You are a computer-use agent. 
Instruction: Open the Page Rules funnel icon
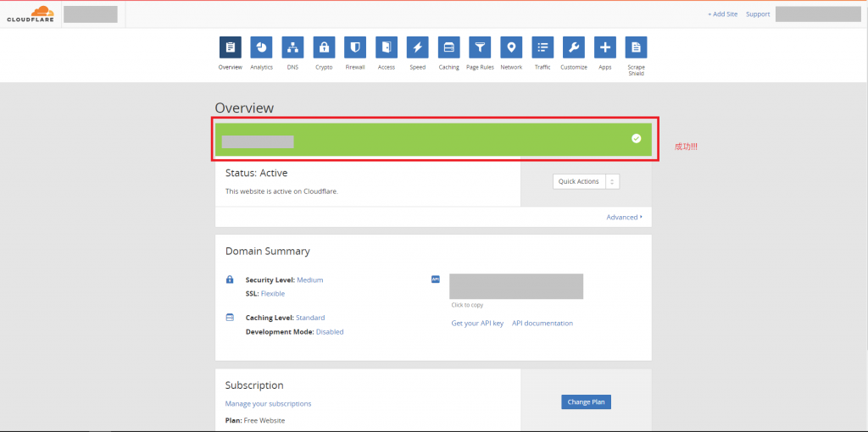point(480,47)
